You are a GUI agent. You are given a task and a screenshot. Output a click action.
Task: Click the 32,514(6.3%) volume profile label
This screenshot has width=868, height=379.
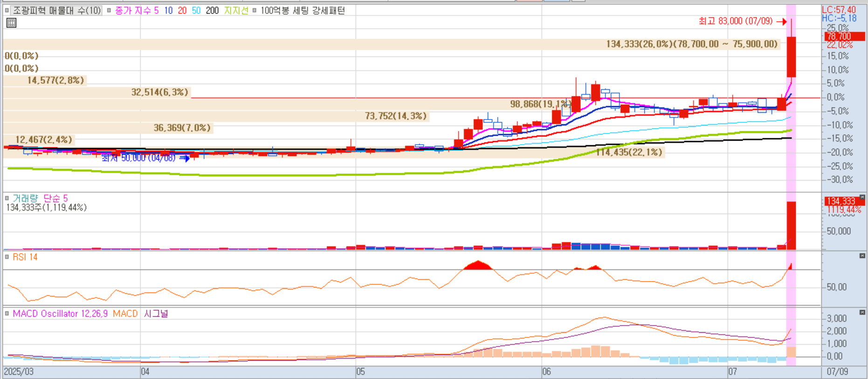tap(159, 92)
